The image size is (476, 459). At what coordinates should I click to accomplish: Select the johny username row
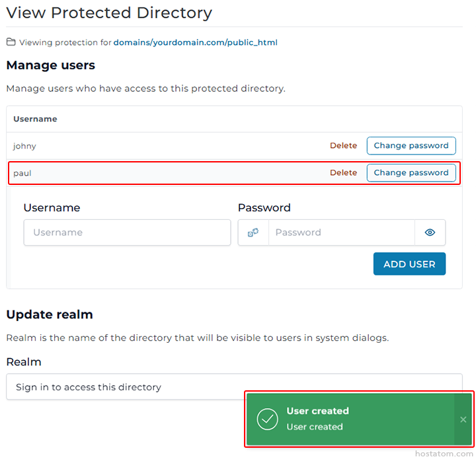point(25,146)
